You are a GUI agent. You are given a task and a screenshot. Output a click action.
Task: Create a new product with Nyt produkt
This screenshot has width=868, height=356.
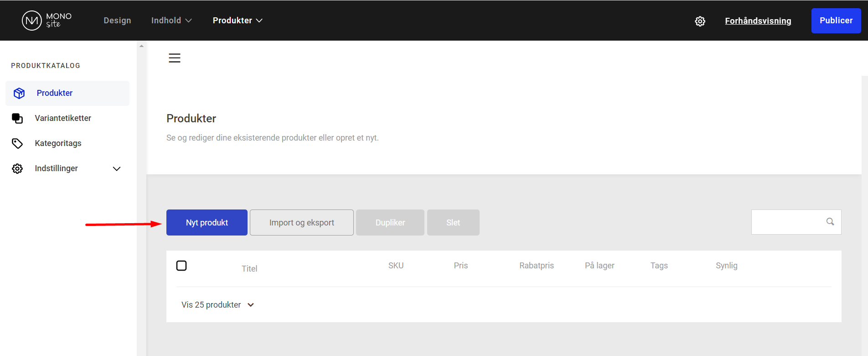[207, 222]
